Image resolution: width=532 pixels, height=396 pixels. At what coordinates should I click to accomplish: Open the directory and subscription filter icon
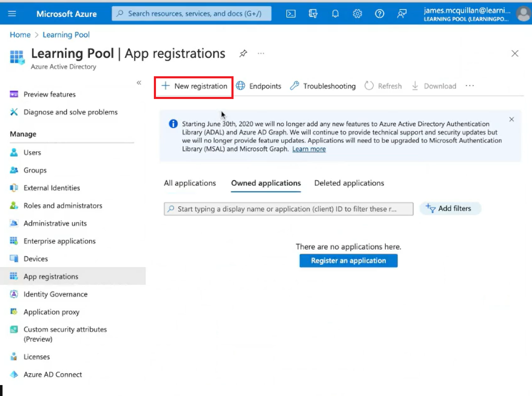[x=313, y=13]
